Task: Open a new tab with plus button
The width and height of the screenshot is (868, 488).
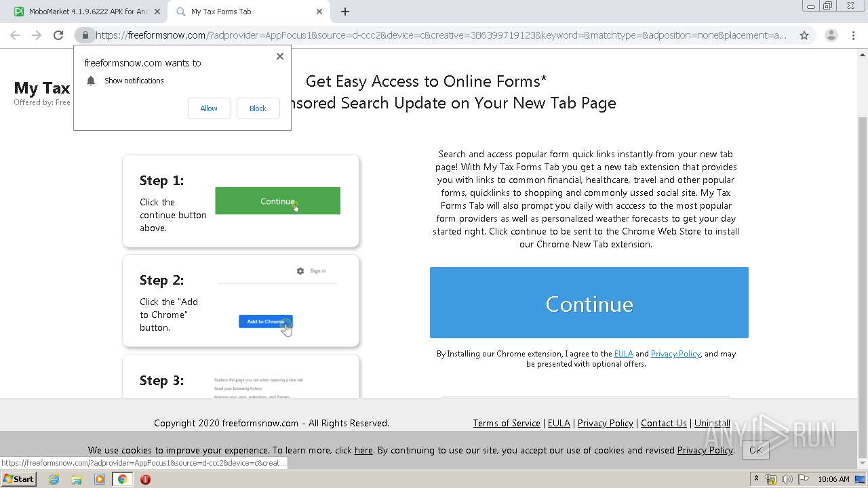Action: (x=345, y=12)
